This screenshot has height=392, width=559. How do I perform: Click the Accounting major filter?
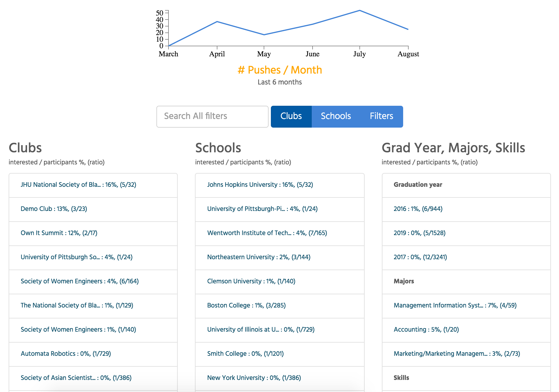[x=426, y=330]
